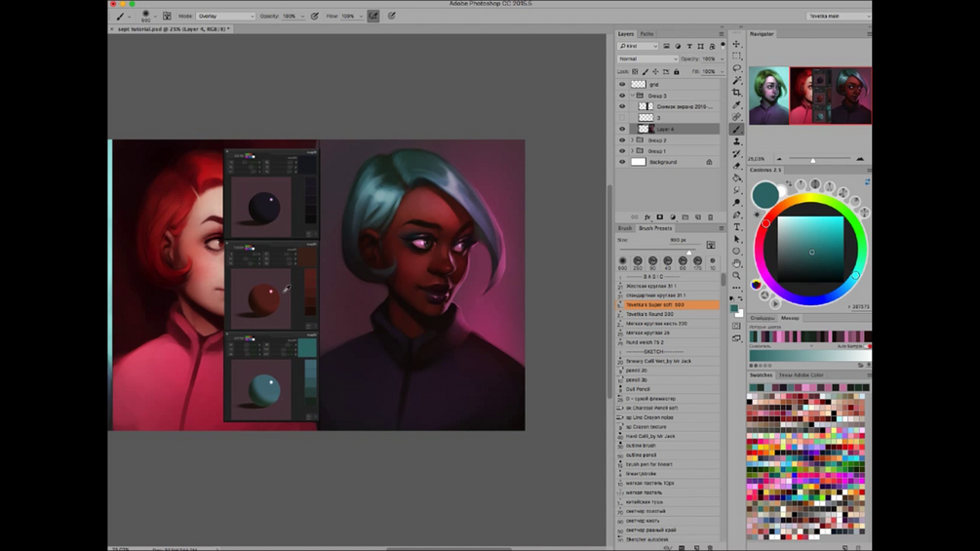980x551 pixels.
Task: Select the Move tool
Action: tap(737, 44)
